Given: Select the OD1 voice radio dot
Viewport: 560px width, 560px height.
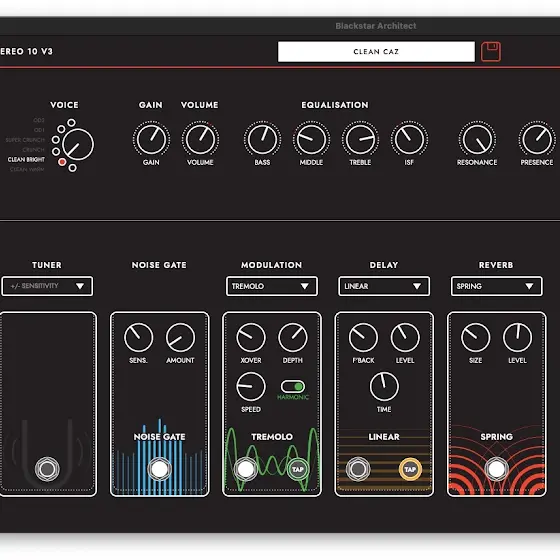Looking at the screenshot, I should coord(61,129).
